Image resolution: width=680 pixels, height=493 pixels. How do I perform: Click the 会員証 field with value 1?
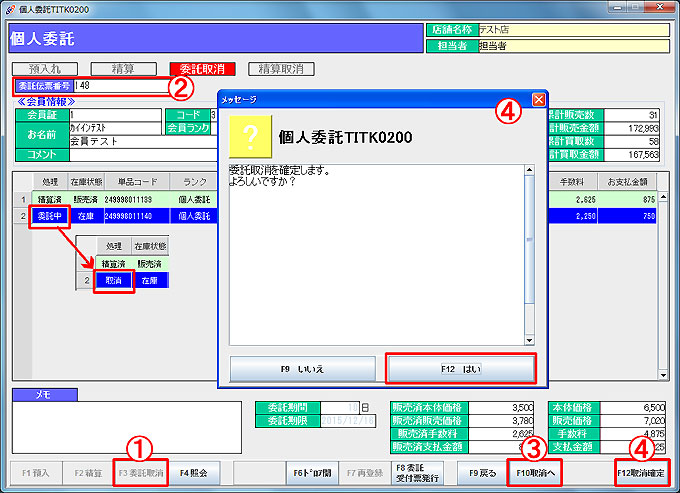point(115,115)
